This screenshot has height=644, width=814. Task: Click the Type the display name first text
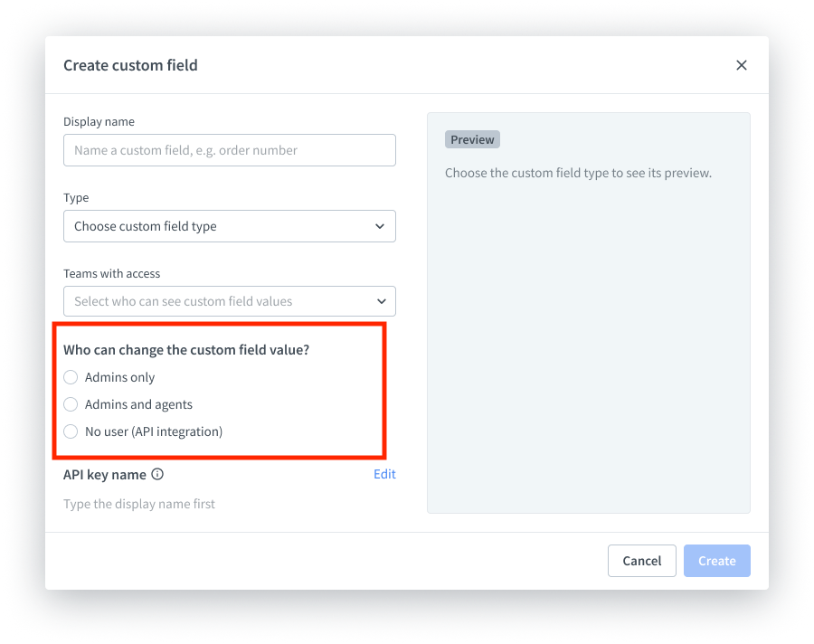[x=139, y=504]
